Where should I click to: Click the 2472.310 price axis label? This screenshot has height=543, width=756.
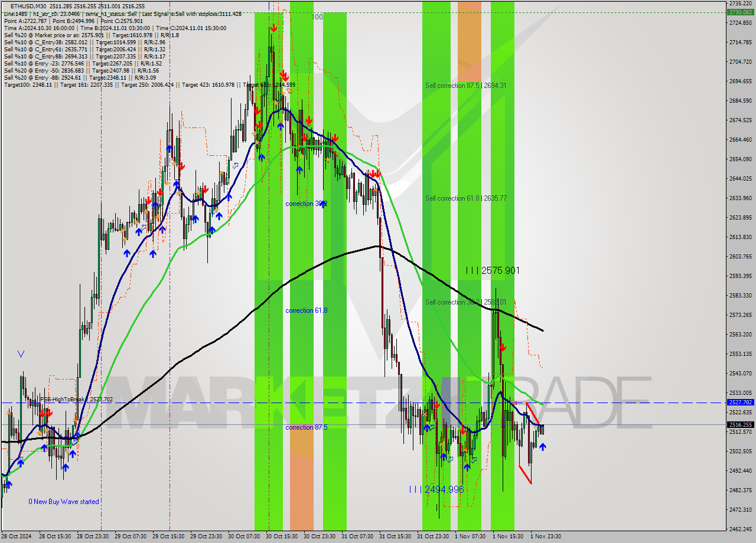pos(740,509)
